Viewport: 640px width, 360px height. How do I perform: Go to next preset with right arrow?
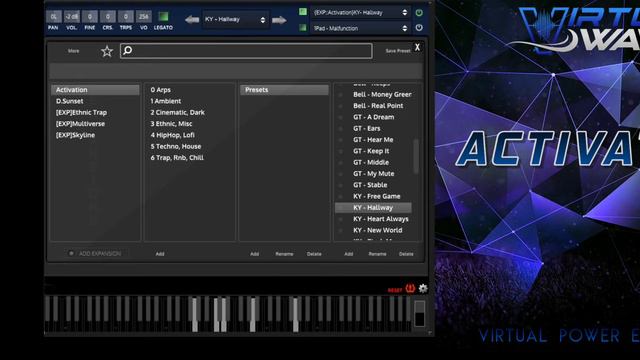pyautogui.click(x=279, y=20)
